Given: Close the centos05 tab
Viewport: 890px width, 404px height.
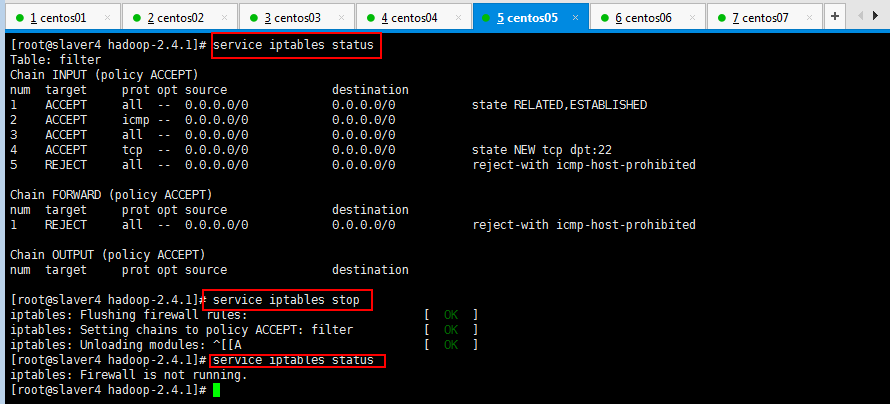Looking at the screenshot, I should 576,18.
